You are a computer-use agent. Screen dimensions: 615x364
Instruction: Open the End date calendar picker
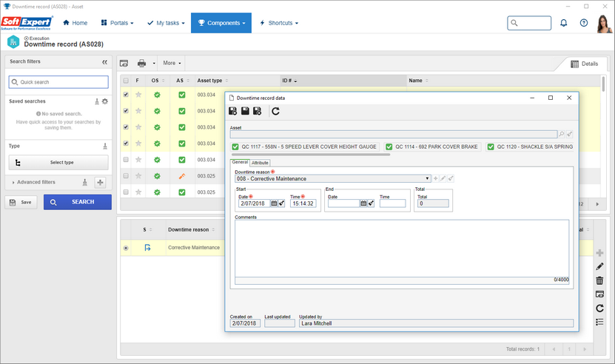pyautogui.click(x=363, y=203)
